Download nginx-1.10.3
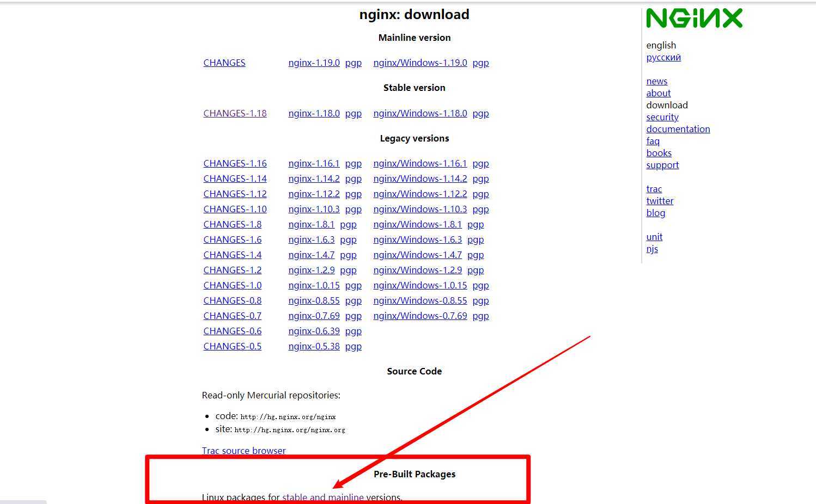This screenshot has height=504, width=816. click(314, 209)
